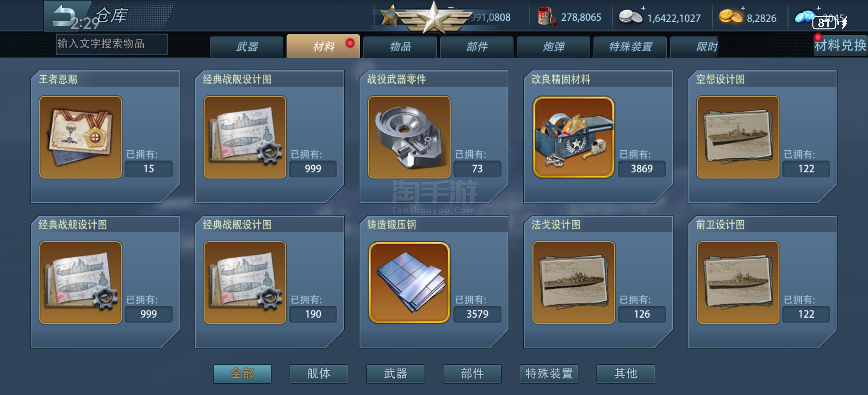Switch to the 物品 tab
The width and height of the screenshot is (868, 395).
pyautogui.click(x=400, y=47)
